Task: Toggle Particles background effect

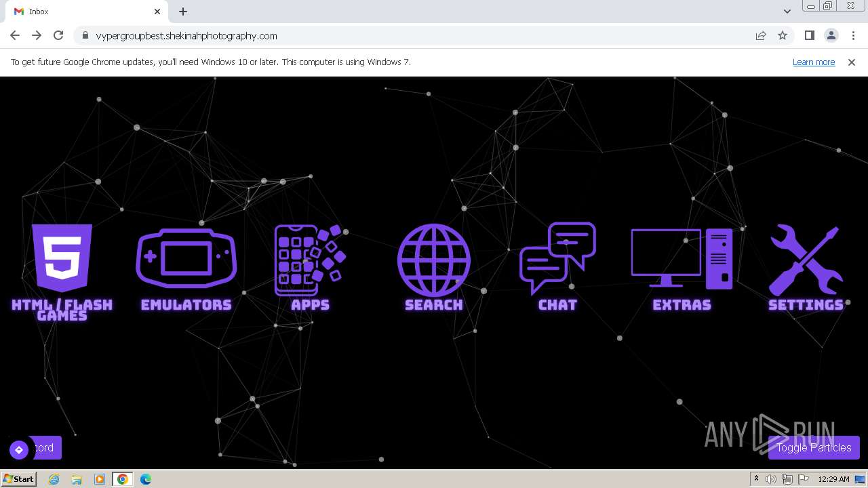Action: click(814, 447)
